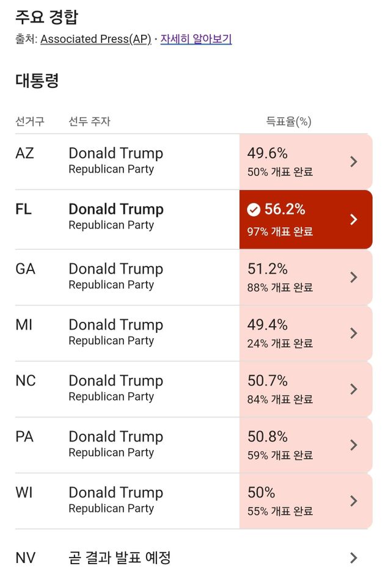Open the 자세히 알아보기 link

(196, 39)
